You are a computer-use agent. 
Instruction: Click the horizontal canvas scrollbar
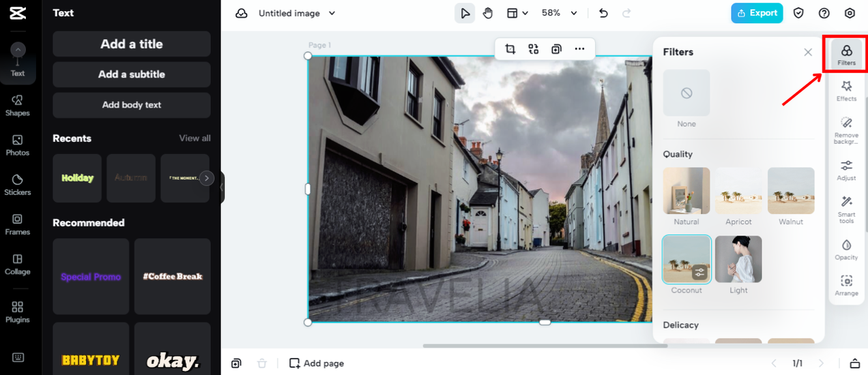point(545,346)
